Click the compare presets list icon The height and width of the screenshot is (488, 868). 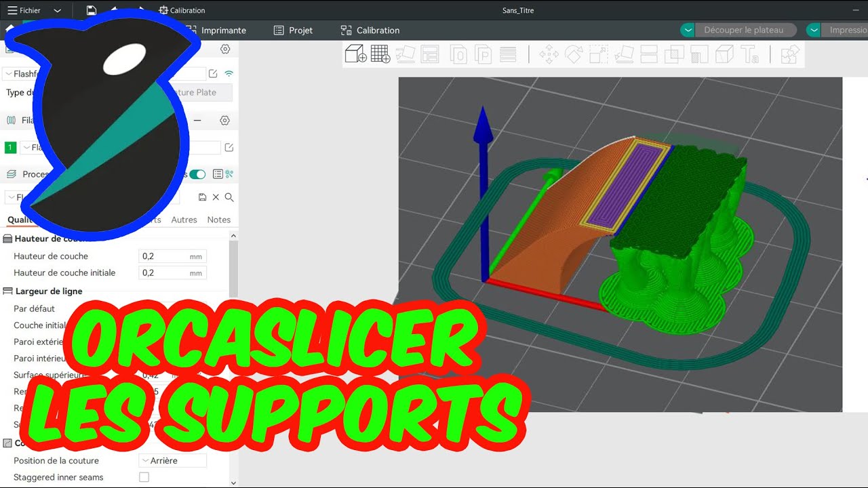(218, 174)
